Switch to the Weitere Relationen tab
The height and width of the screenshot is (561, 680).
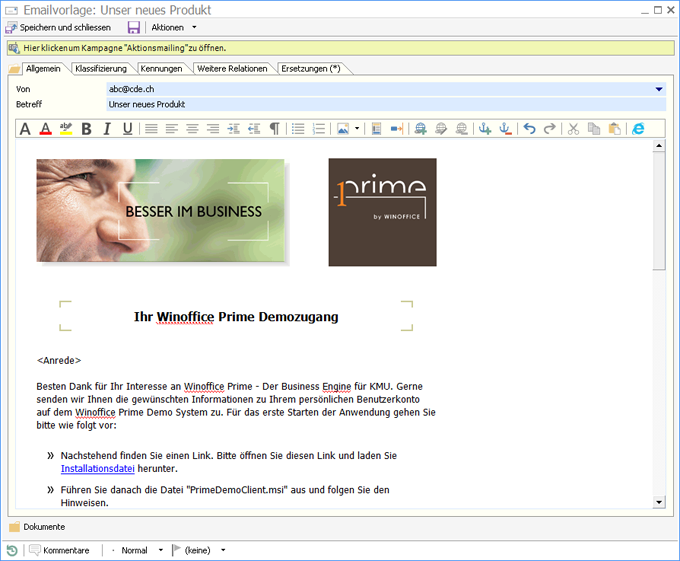coord(232,68)
